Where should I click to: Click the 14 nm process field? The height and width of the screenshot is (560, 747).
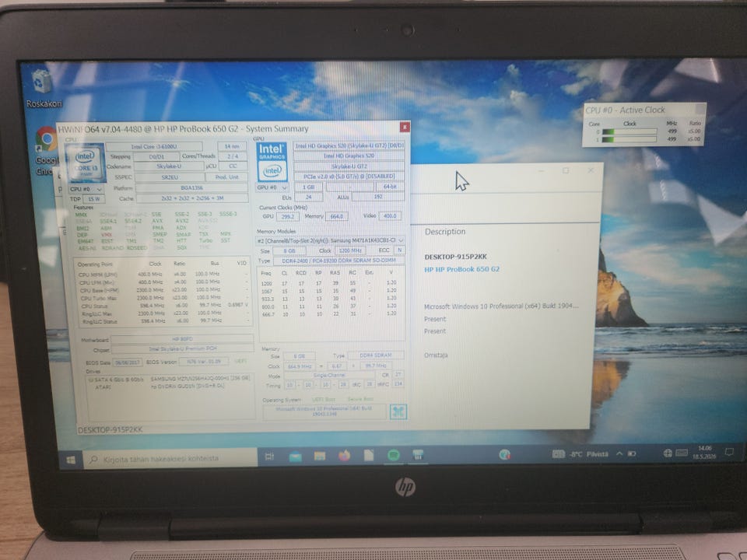(232, 146)
